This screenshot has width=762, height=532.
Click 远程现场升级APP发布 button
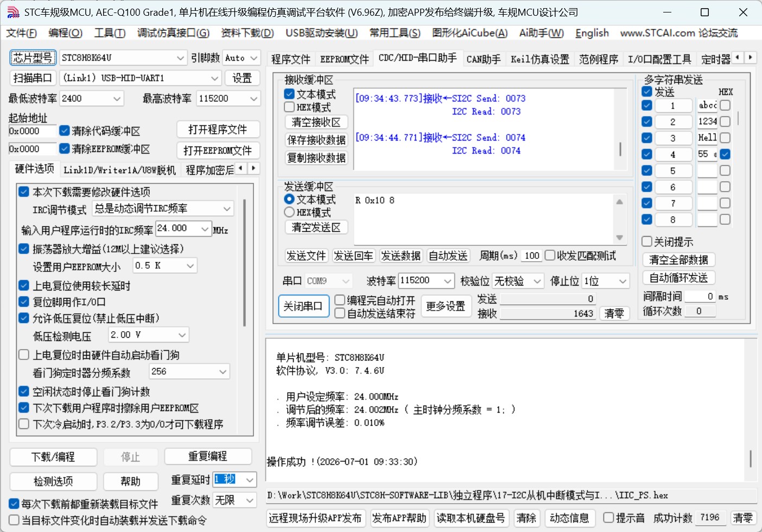coord(315,518)
